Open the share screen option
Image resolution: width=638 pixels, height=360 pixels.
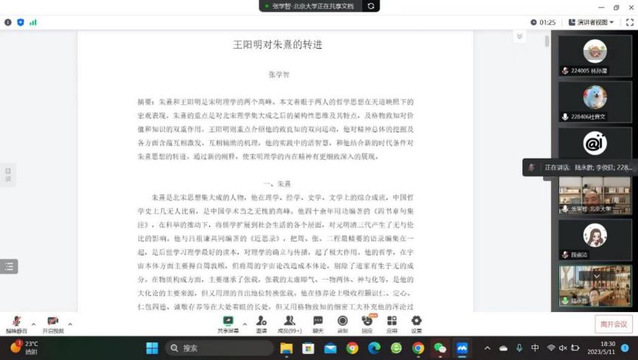[228, 324]
